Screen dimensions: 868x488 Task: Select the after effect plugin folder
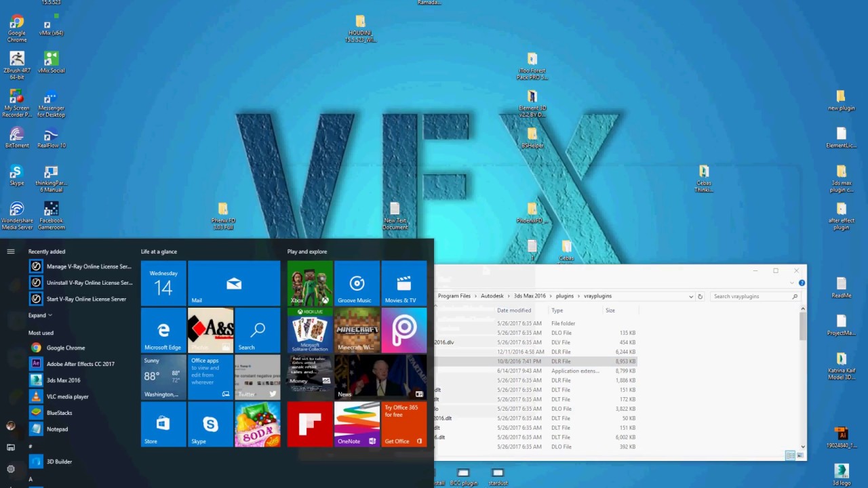(842, 217)
